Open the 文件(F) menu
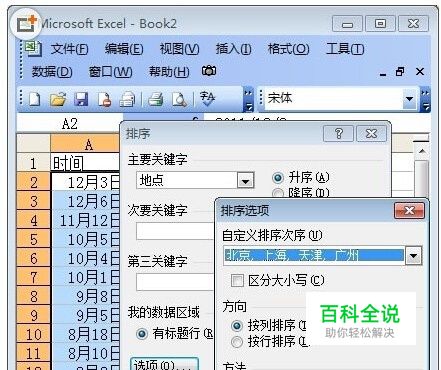The height and width of the screenshot is (370, 441). (x=69, y=49)
